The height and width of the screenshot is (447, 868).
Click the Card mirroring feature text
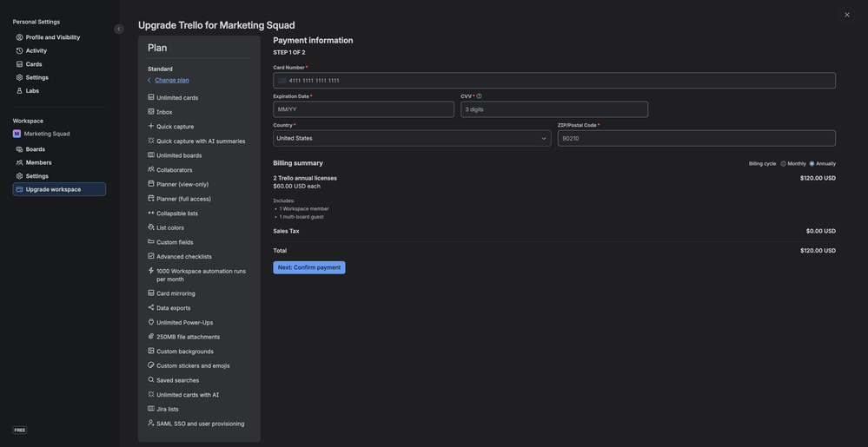coord(176,293)
